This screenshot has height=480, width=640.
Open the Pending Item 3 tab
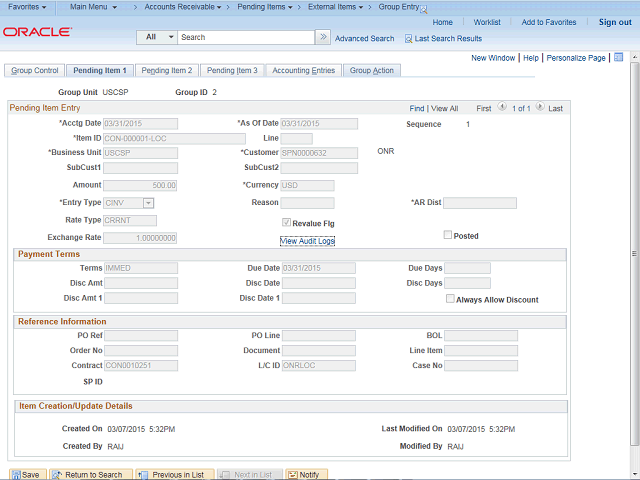point(232,70)
